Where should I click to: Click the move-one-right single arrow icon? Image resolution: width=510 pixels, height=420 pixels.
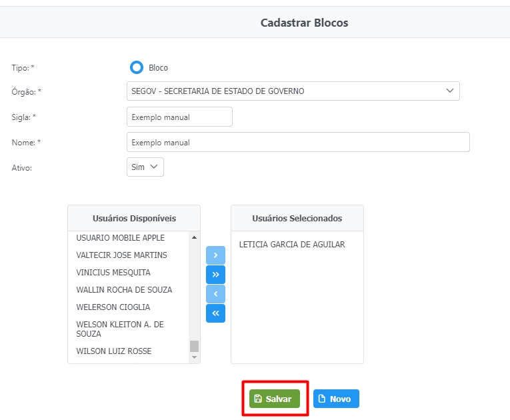coord(215,255)
